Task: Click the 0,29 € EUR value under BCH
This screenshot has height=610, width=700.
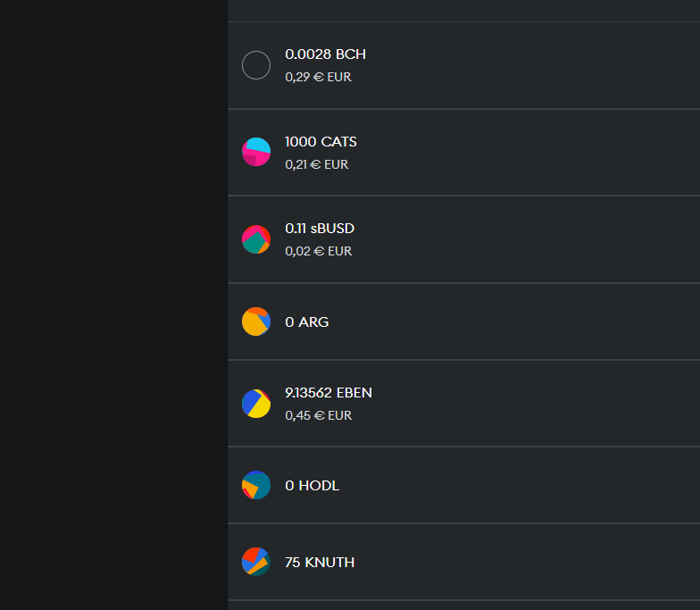Action: 318,77
